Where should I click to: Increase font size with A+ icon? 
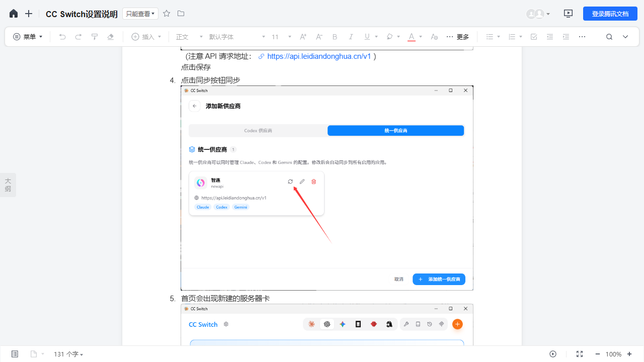click(x=303, y=37)
